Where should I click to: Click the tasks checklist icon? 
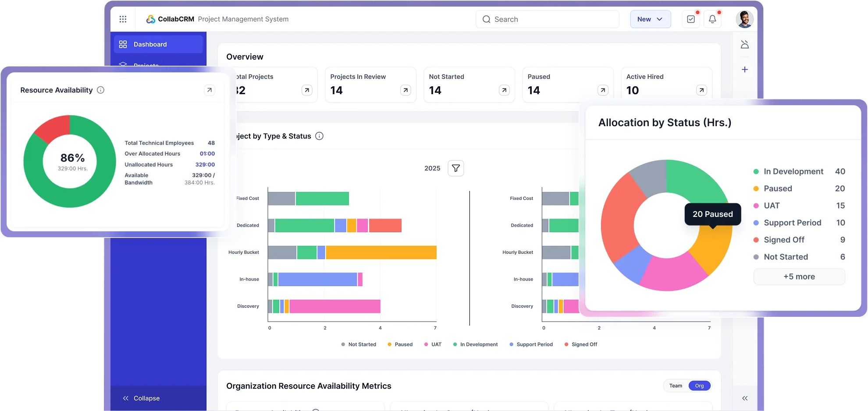pyautogui.click(x=691, y=19)
